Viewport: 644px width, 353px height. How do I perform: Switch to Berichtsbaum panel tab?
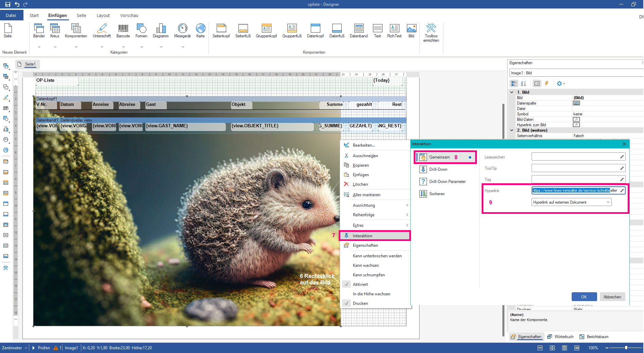(x=594, y=337)
